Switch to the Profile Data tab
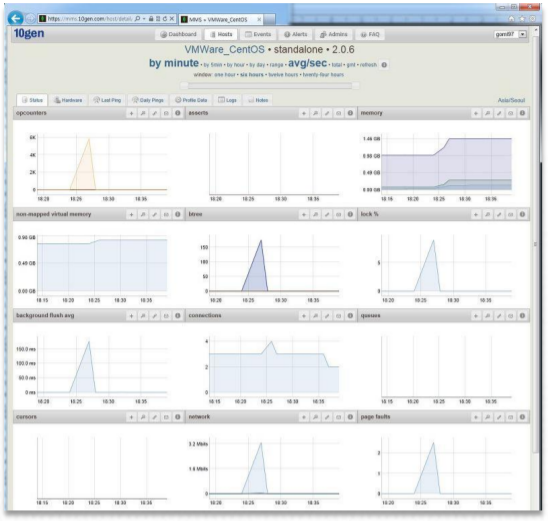 pos(191,100)
